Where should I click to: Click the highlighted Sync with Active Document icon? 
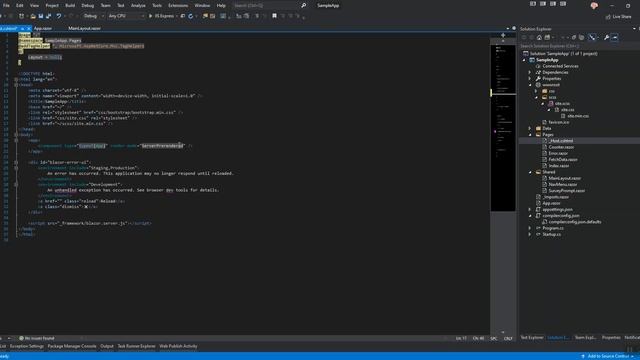pos(592,38)
